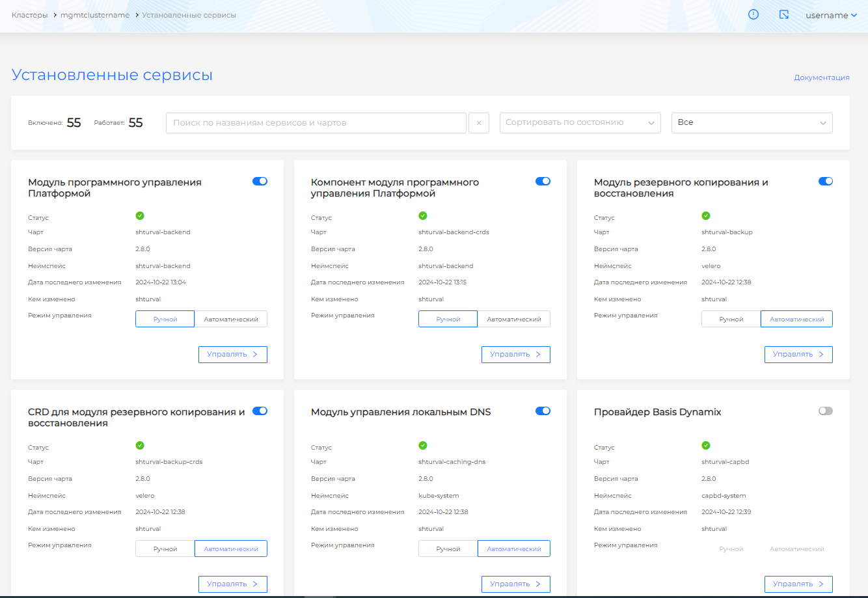
Task: Click green status icon of shturval-caching-dns card
Action: pos(423,445)
